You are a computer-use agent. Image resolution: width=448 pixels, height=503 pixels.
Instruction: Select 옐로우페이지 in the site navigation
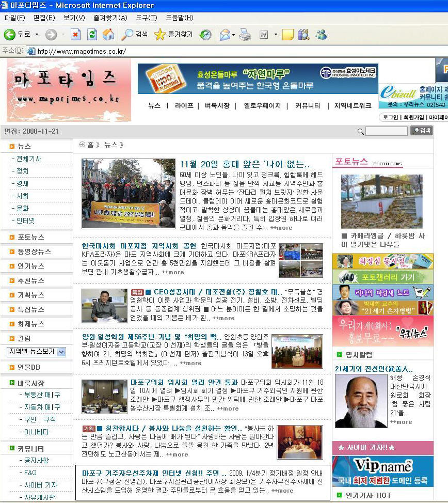tap(262, 106)
